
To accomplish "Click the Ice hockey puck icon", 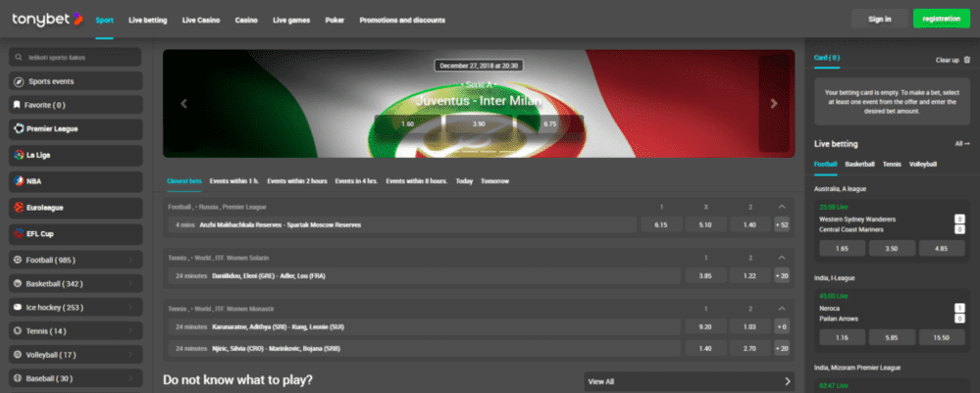I will point(18,308).
